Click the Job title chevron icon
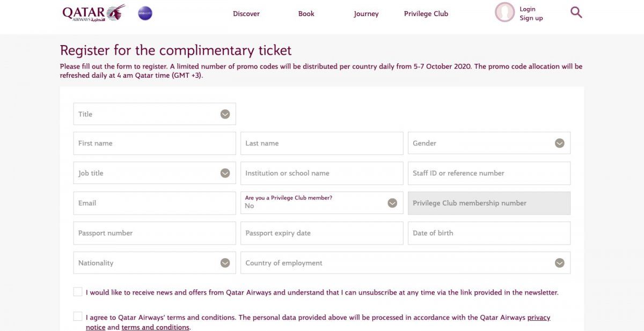 pyautogui.click(x=225, y=173)
